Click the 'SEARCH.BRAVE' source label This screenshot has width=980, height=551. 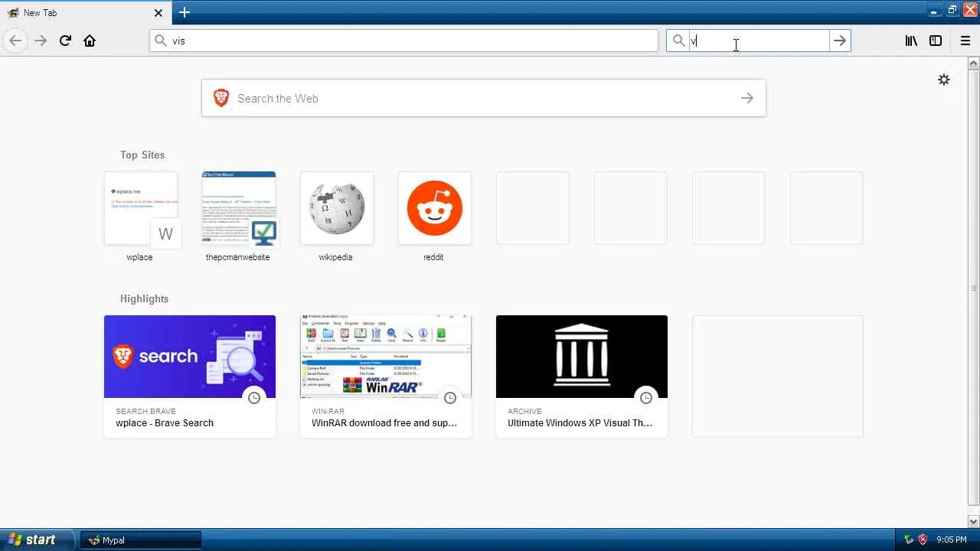coord(145,411)
